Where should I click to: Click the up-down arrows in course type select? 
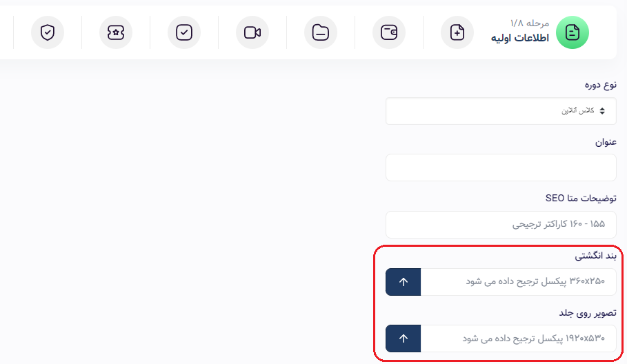[602, 111]
